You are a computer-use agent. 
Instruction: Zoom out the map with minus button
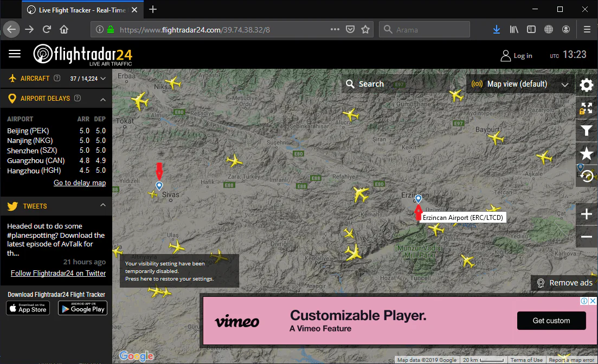pyautogui.click(x=586, y=237)
